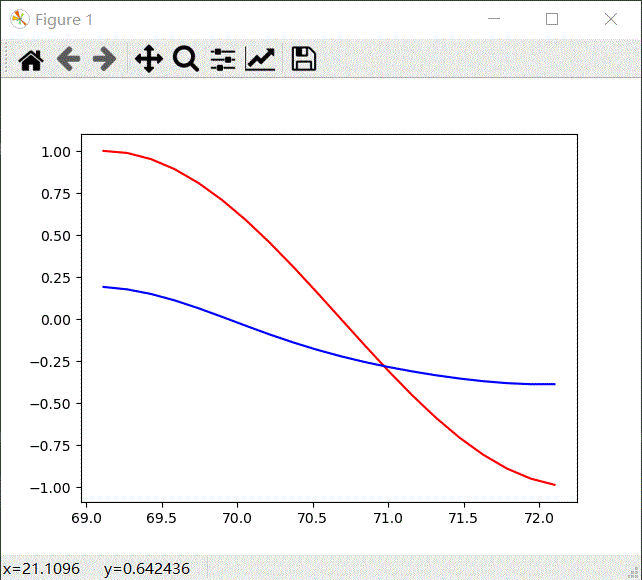The width and height of the screenshot is (642, 580).
Task: Activate the Pan axes tool
Action: (149, 59)
